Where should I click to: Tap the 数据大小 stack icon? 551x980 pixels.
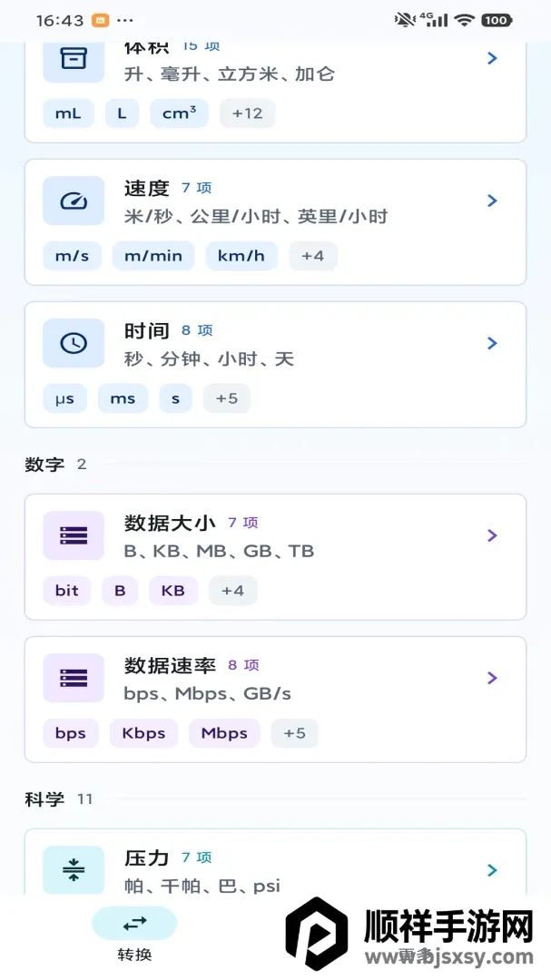[74, 535]
